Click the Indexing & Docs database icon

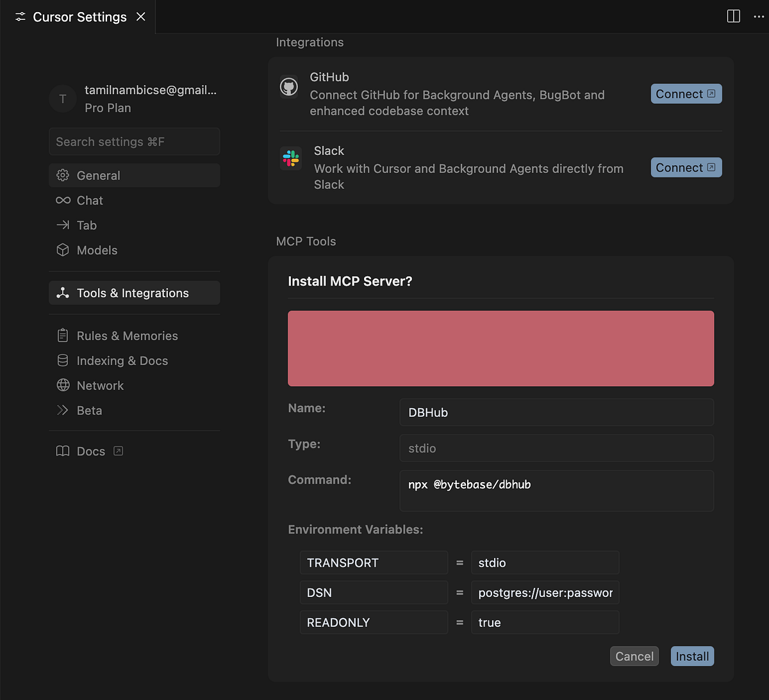(63, 360)
